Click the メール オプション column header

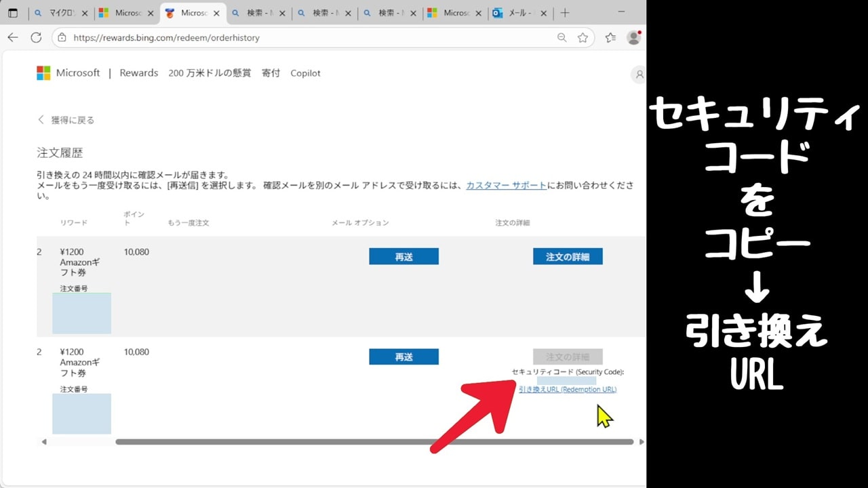coord(360,223)
